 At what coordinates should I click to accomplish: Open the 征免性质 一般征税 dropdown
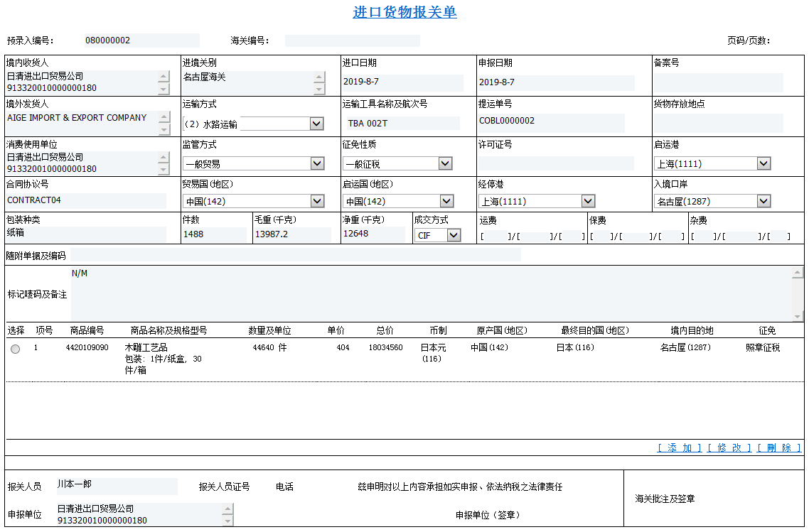[x=445, y=164]
